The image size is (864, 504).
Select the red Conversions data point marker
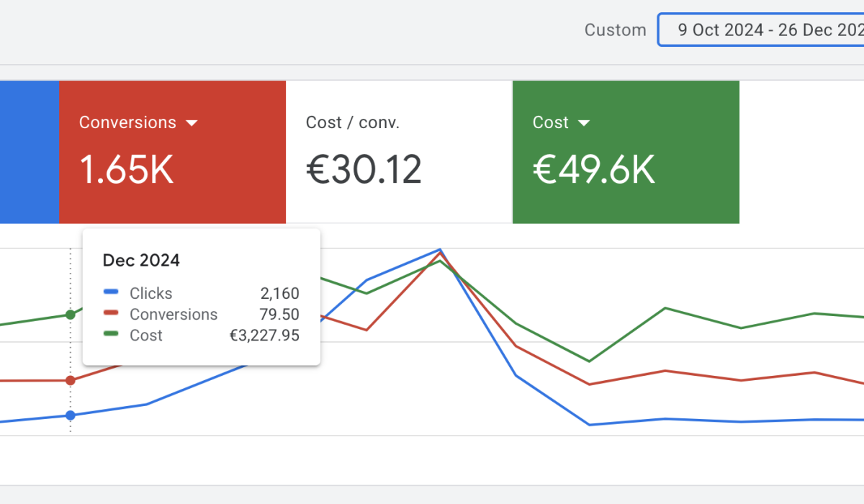click(70, 379)
